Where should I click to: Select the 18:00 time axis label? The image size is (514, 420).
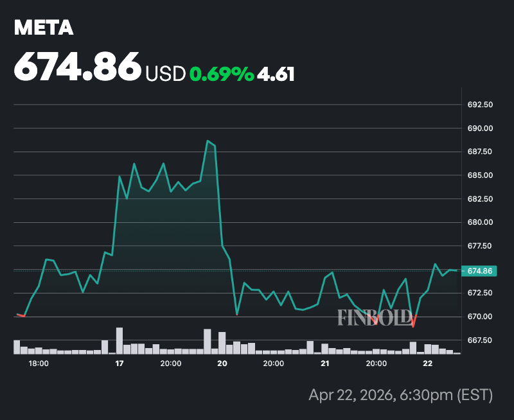coord(39,364)
